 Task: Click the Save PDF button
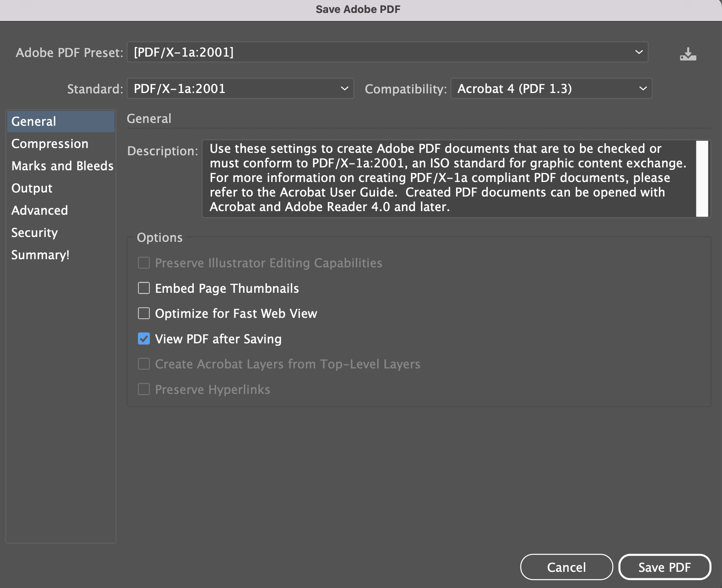665,567
